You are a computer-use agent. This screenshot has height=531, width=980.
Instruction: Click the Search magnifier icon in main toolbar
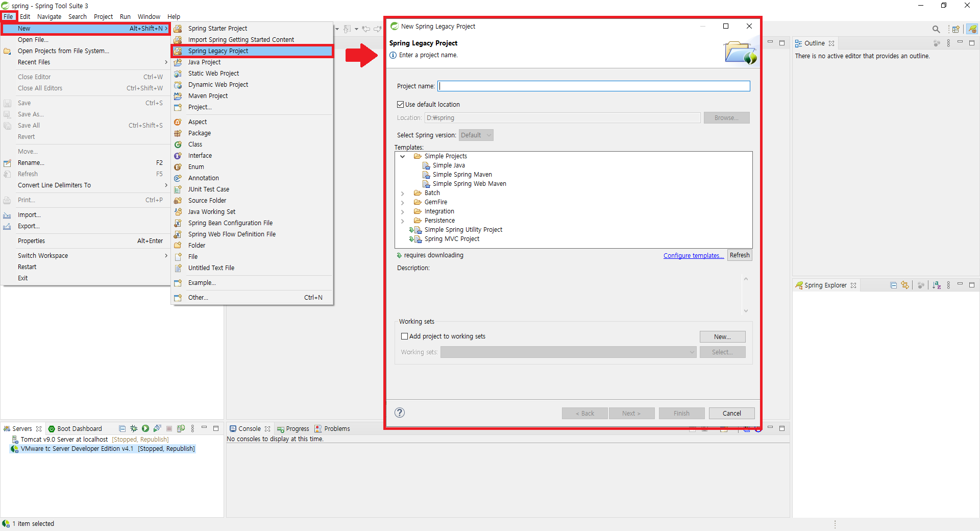pyautogui.click(x=936, y=29)
